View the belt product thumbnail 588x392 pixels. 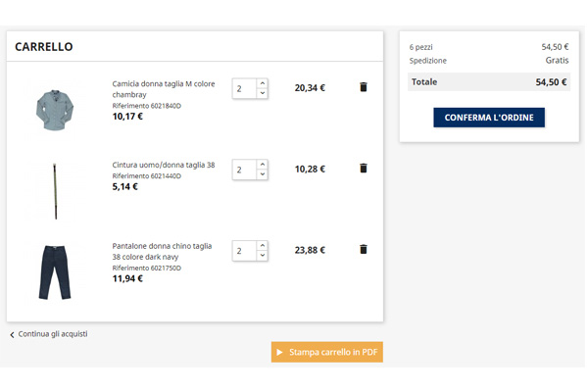click(55, 190)
